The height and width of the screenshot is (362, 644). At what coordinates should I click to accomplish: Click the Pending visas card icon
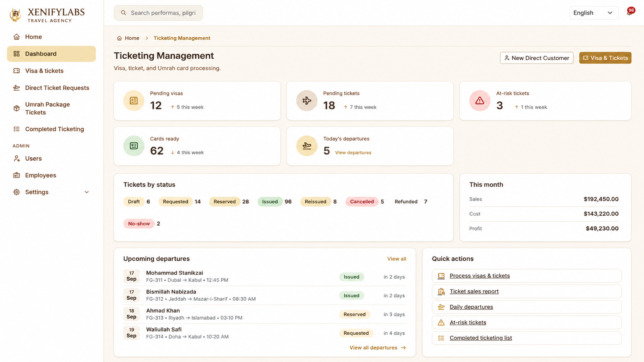coord(134,101)
